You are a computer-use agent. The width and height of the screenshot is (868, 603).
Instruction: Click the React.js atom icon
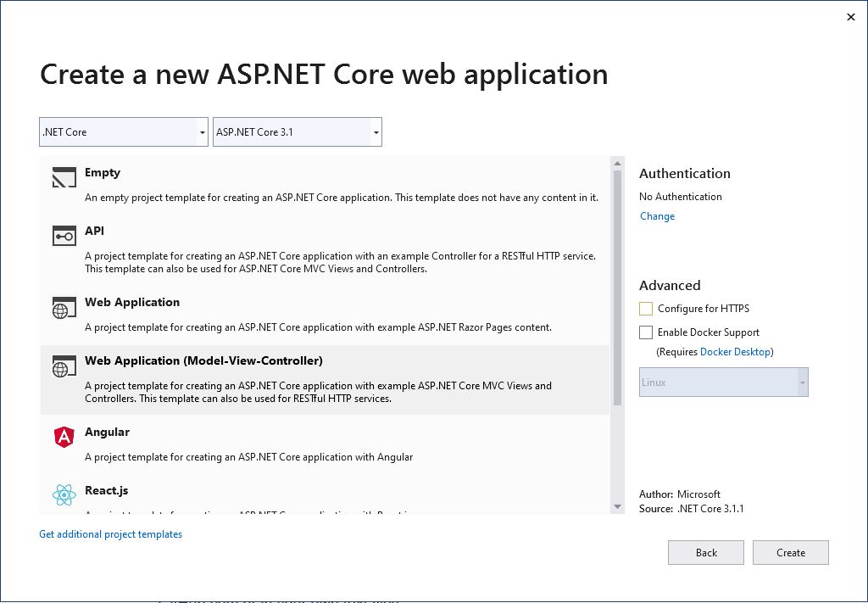(x=64, y=495)
